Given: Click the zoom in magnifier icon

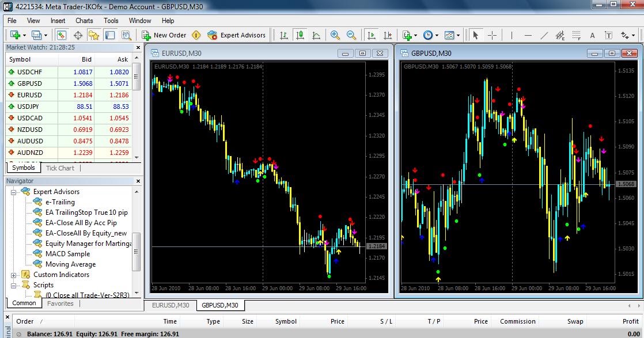Looking at the screenshot, I should click(x=335, y=35).
